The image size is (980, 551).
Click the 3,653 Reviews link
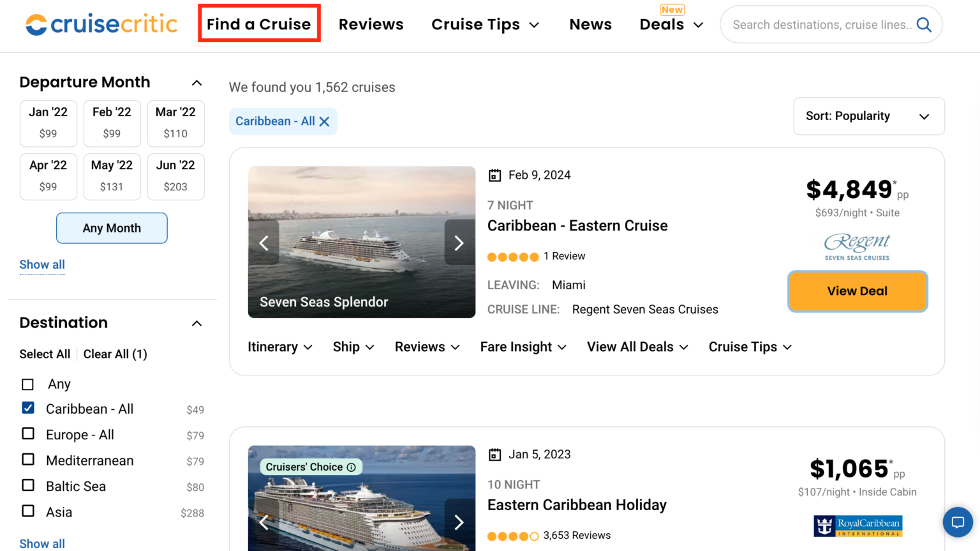577,535
